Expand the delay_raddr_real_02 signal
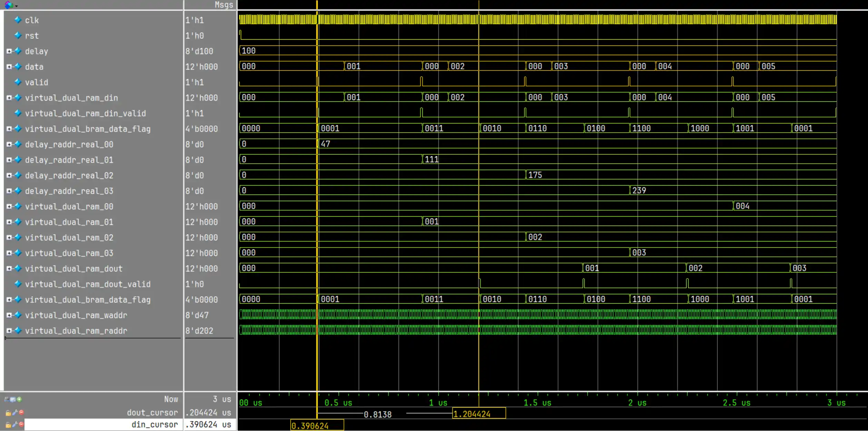The width and height of the screenshot is (868, 431). pos(9,175)
